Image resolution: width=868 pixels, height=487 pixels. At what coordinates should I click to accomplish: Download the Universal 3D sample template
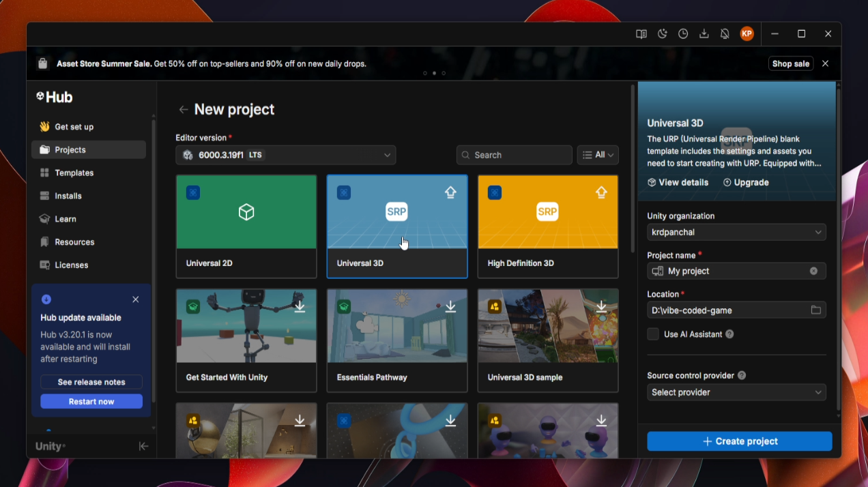[x=601, y=307]
